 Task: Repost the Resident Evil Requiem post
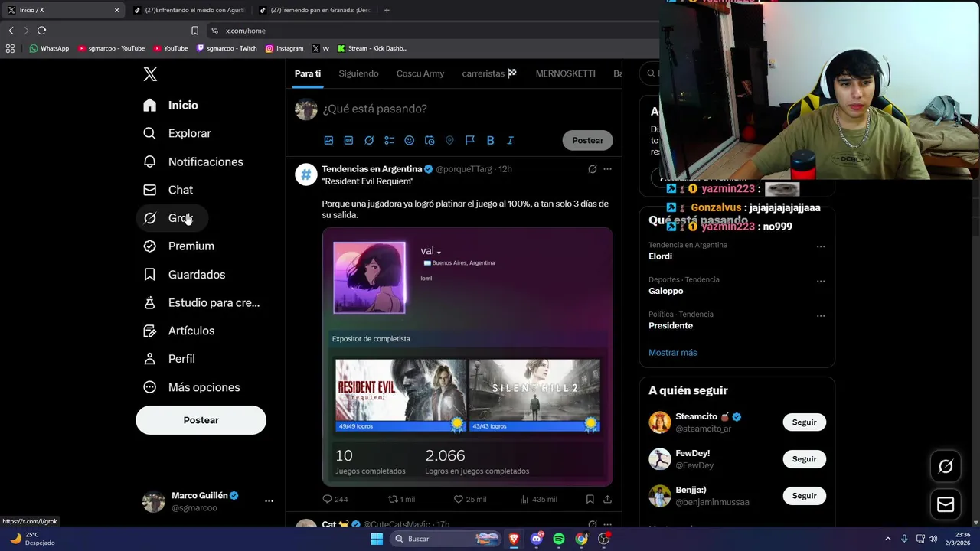point(401,499)
